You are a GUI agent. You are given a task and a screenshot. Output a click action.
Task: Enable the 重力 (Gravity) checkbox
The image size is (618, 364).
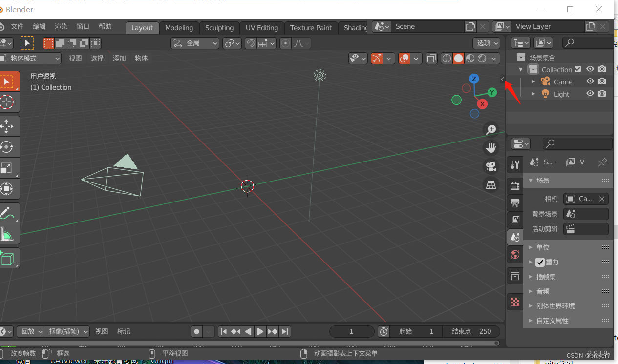[540, 262]
